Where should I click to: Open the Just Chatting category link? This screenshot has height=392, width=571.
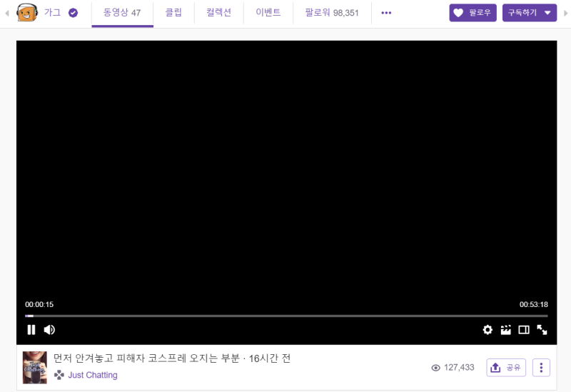(92, 375)
